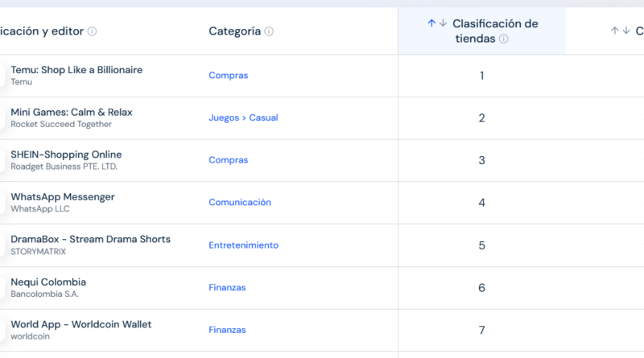Select Entretenimiento category link

pyautogui.click(x=243, y=245)
